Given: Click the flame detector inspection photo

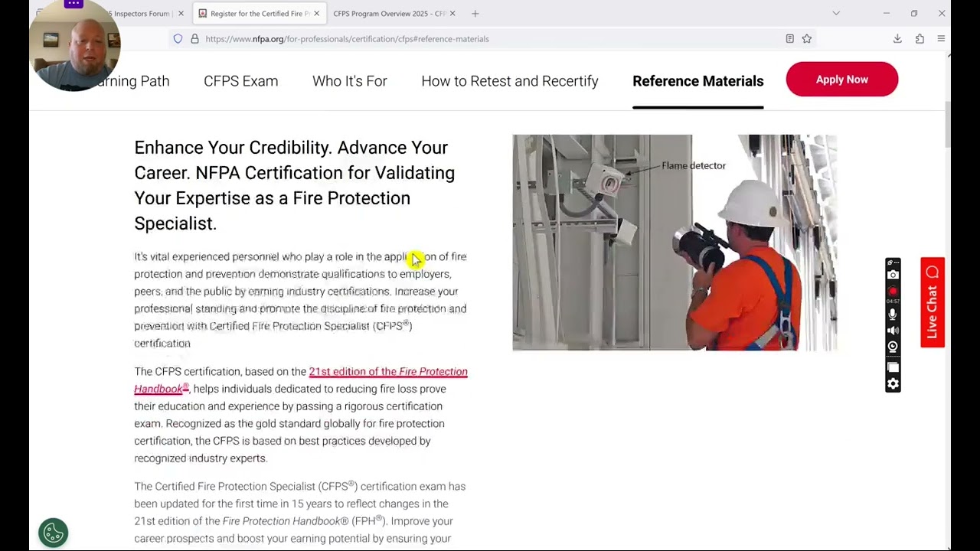Looking at the screenshot, I should [675, 243].
